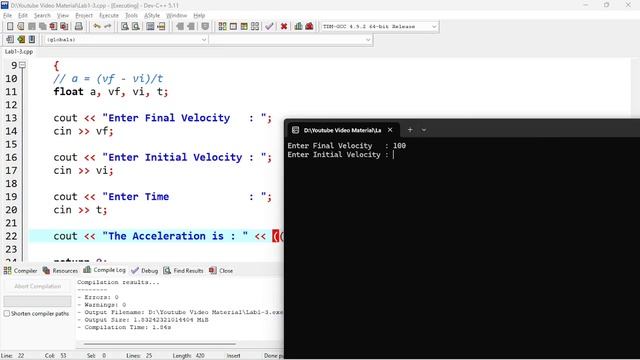640x360 pixels.
Task: Switch to the Compile Log tab
Action: (x=104, y=270)
